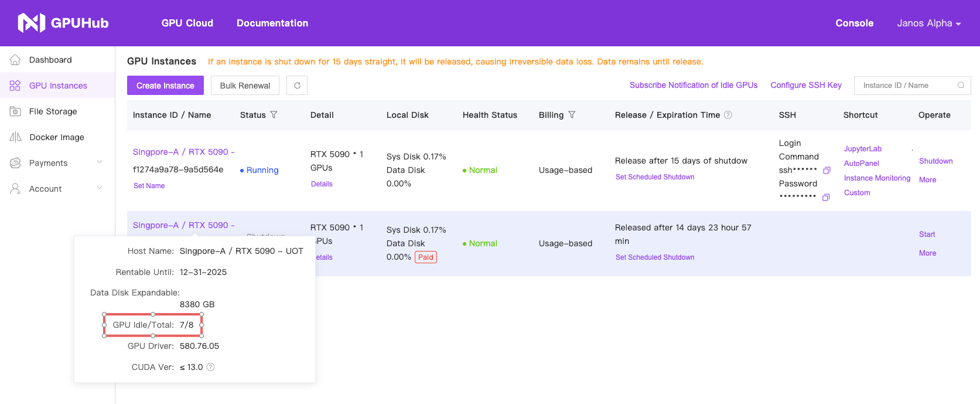
Task: Launch JupyterLab shortcut
Action: pos(863,149)
